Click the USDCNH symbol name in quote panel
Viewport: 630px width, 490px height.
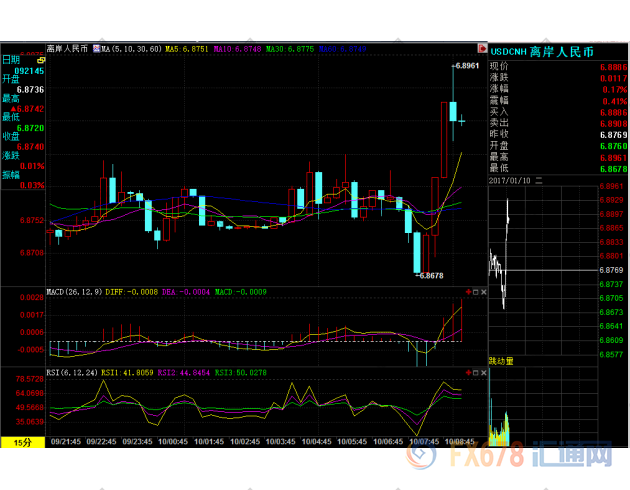508,49
